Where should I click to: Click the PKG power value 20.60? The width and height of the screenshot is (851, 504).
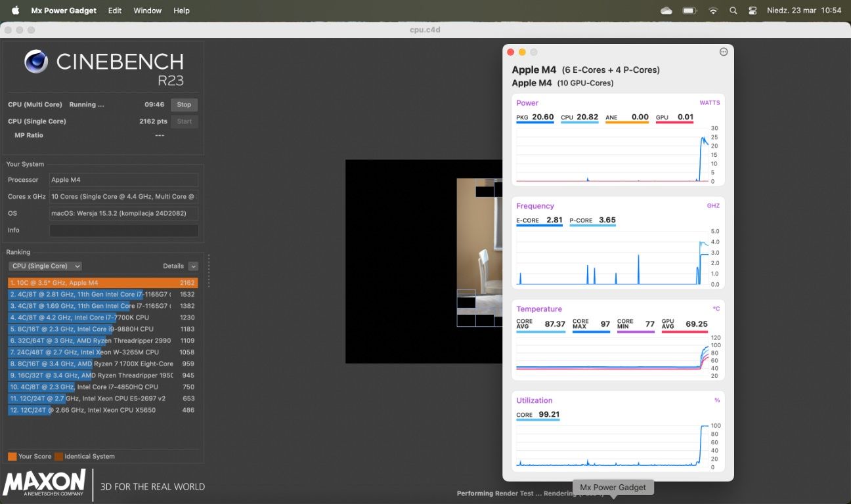543,117
